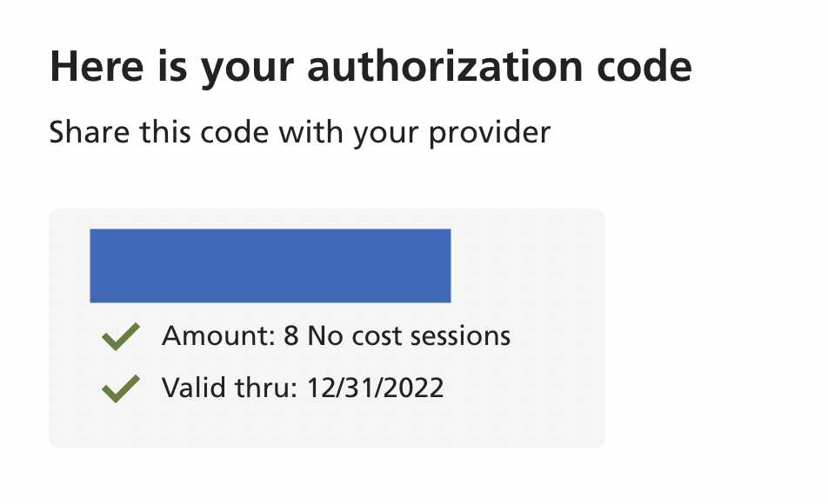Click the green checkmark beside Valid thru

pyautogui.click(x=121, y=388)
